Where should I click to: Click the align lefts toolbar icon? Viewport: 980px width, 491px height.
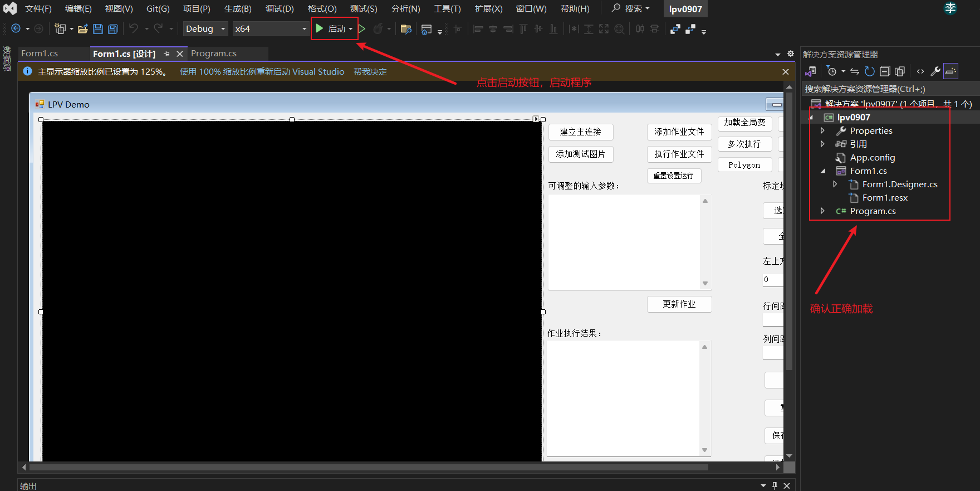478,29
